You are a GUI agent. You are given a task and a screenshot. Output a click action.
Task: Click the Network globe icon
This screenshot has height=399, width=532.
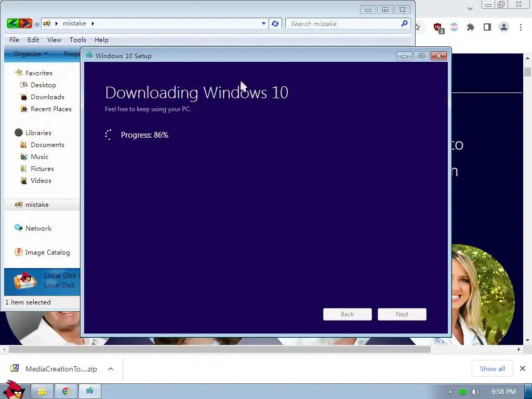(18, 228)
